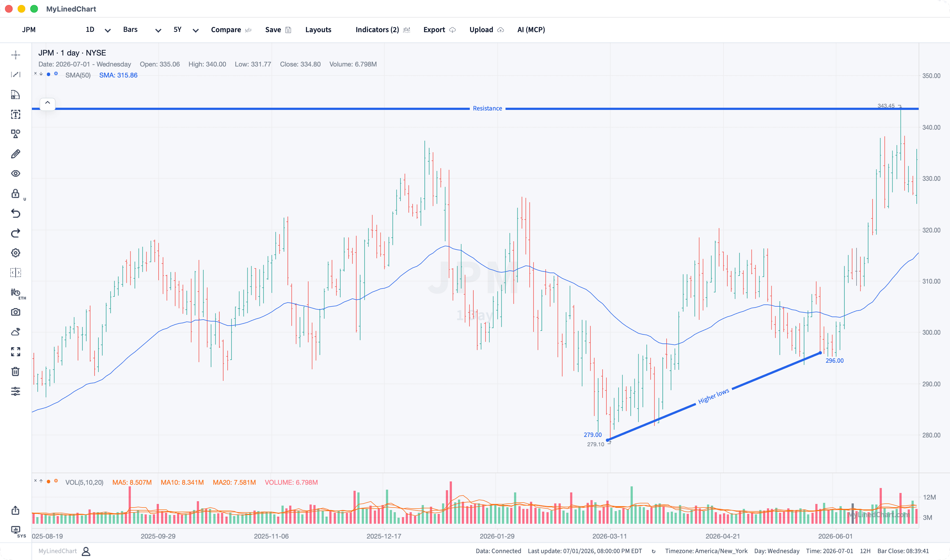Click the 12H time format toggle
The height and width of the screenshot is (560, 950).
tap(865, 551)
